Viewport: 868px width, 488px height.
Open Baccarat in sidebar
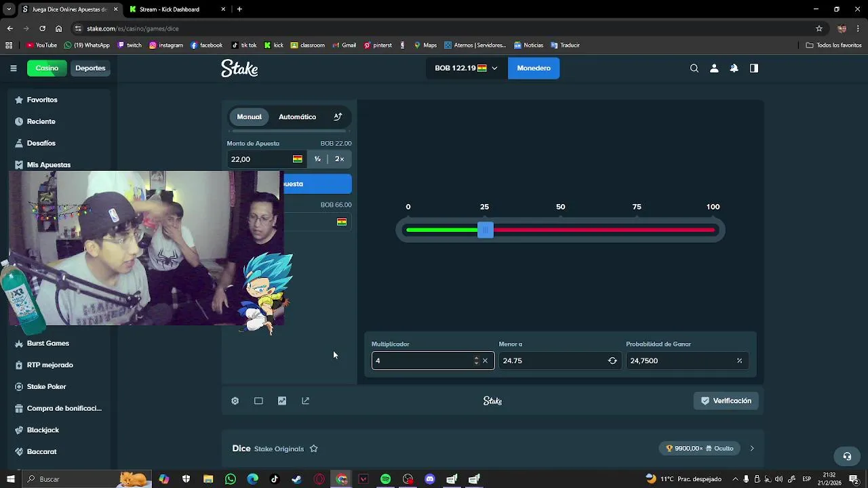[x=58, y=451]
